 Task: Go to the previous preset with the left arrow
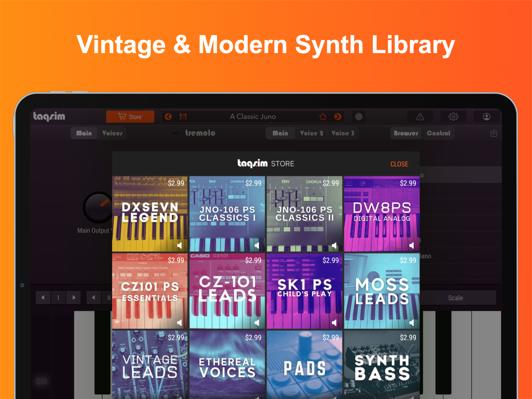tap(168, 117)
